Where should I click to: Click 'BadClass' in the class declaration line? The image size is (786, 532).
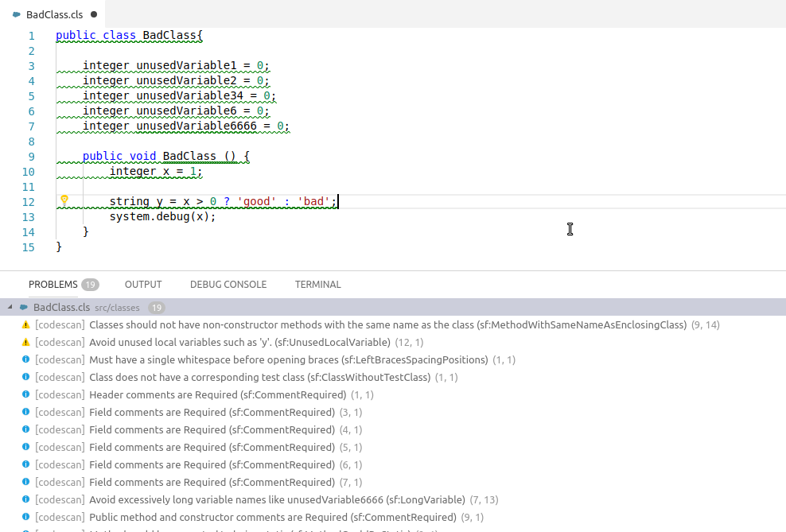pos(169,35)
